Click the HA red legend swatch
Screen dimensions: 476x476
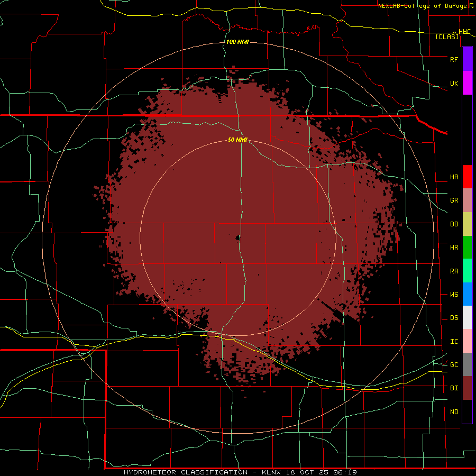click(467, 177)
